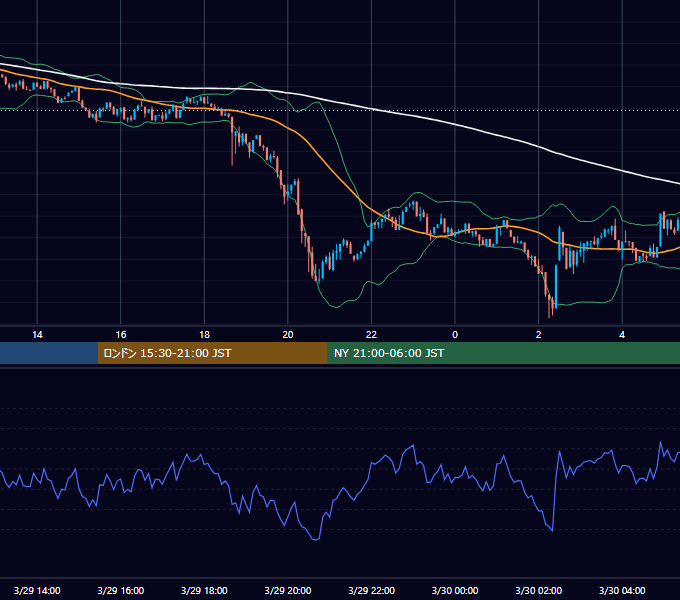Click hour label 20 on price chart axis
This screenshot has height=600, width=680.
288,335
